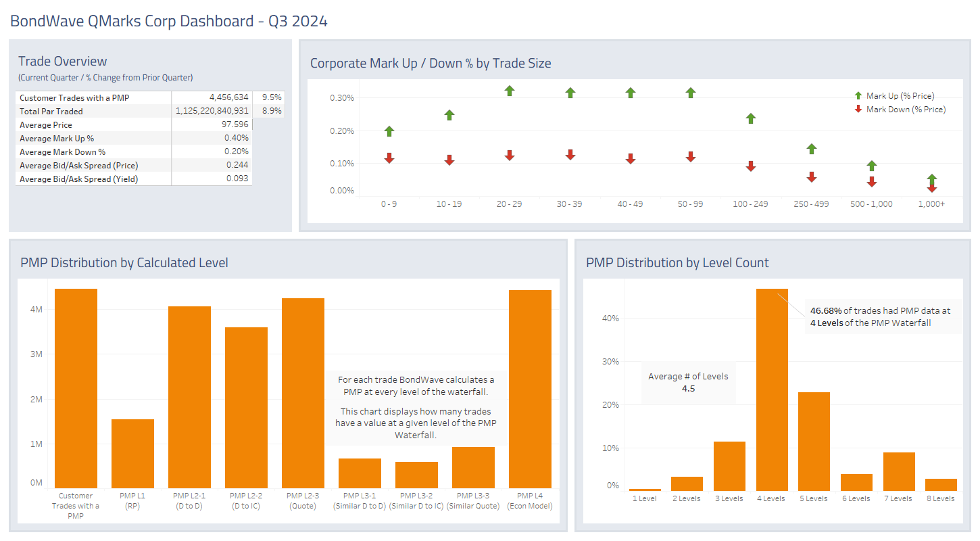Click the 2 Levels bar

coord(687,484)
